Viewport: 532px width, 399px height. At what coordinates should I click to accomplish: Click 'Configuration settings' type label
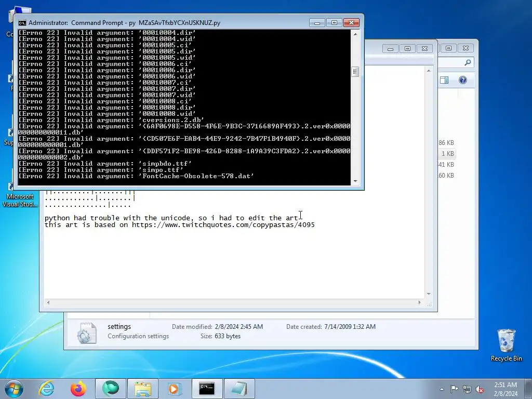(x=138, y=336)
